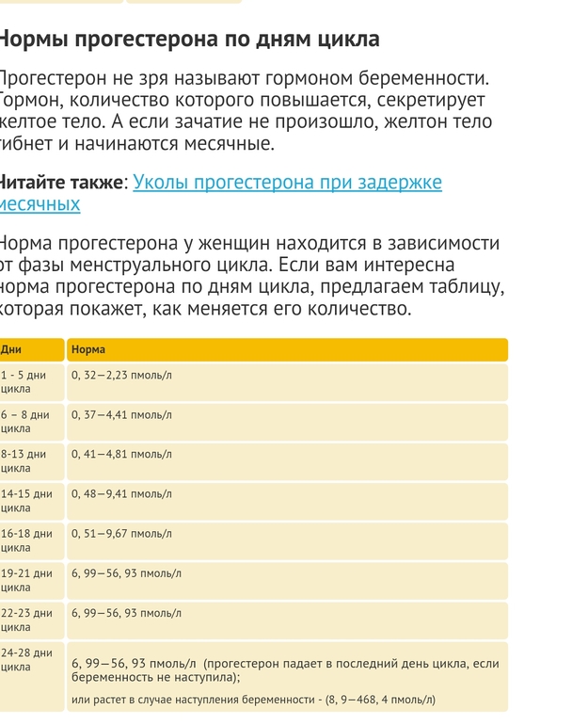Click the '0, 37—4,41 пмоль/л' value cell

pyautogui.click(x=122, y=414)
